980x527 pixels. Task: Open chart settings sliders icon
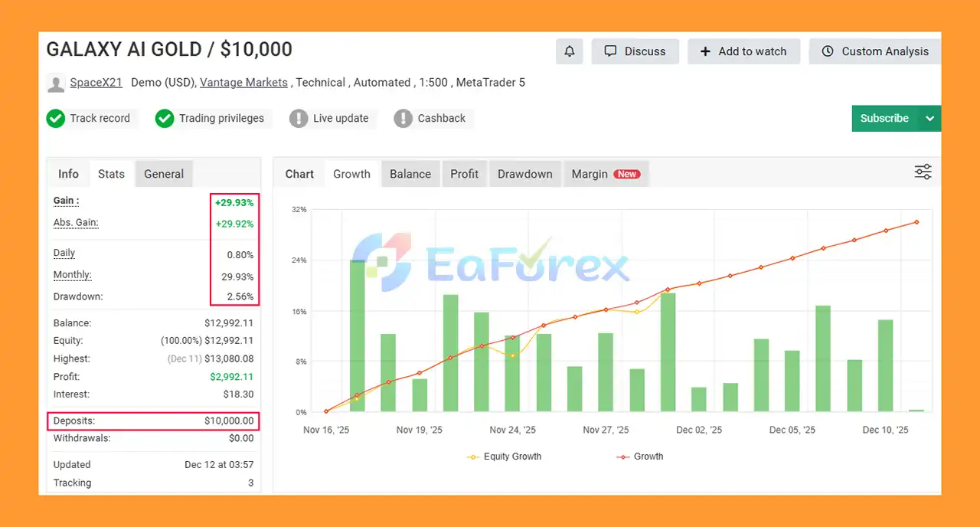coord(923,172)
